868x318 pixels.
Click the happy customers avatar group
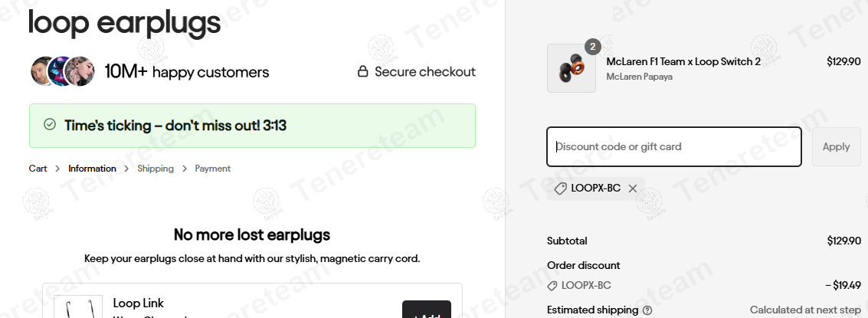pyautogui.click(x=62, y=72)
